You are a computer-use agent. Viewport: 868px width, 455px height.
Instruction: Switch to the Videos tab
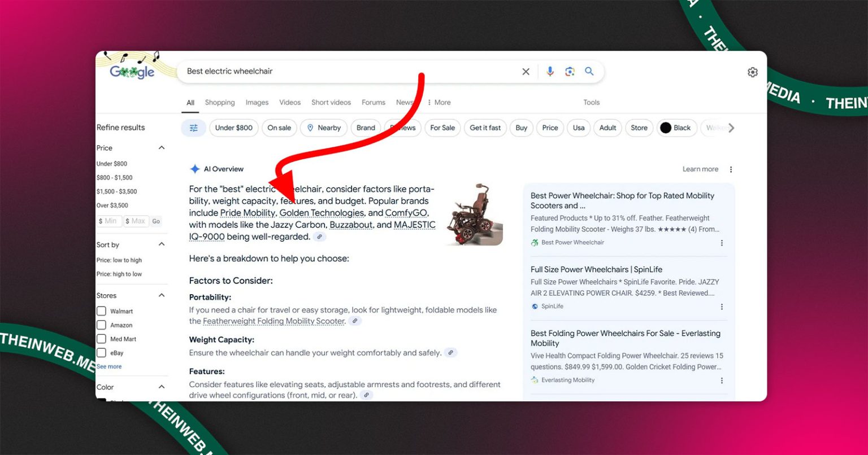290,103
